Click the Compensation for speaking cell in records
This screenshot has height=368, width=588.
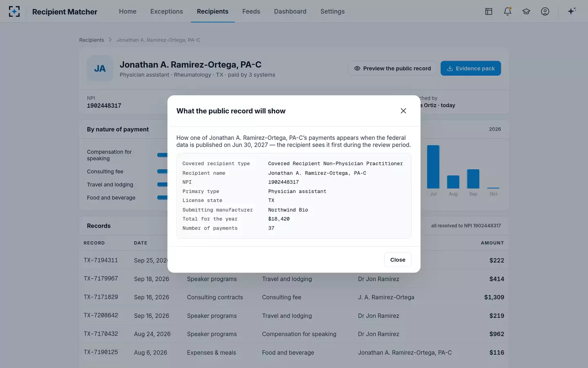(299, 334)
